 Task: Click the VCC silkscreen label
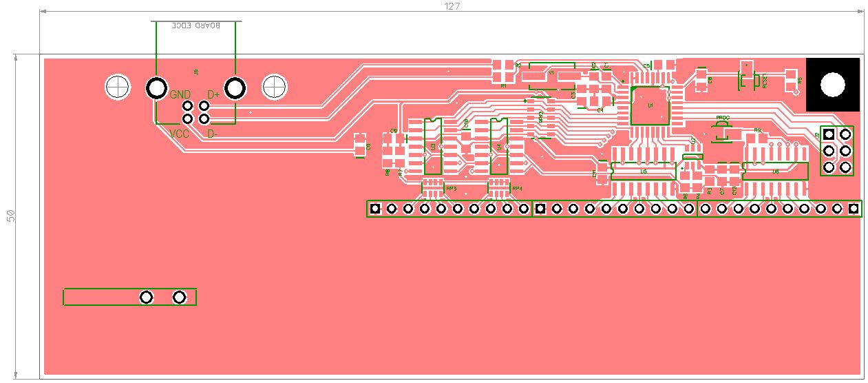(180, 134)
